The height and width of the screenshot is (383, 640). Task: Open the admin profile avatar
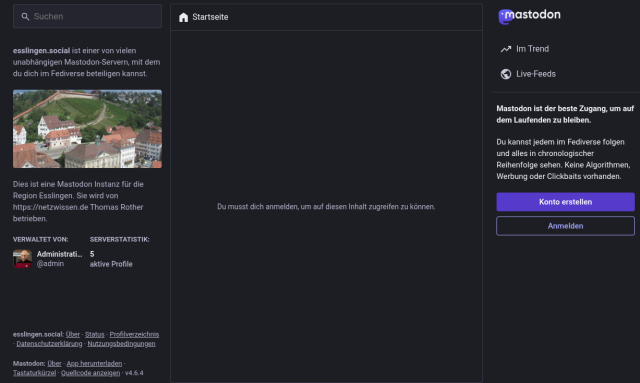(22, 259)
